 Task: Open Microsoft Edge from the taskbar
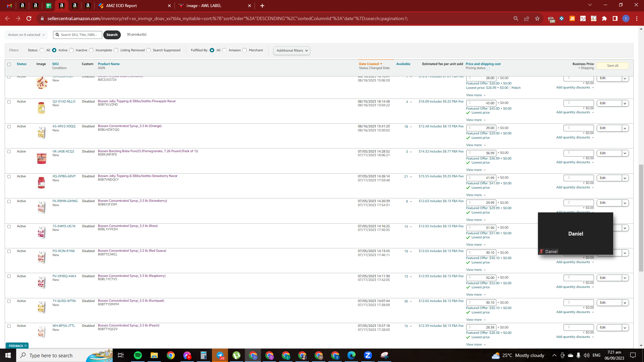[x=352, y=355]
